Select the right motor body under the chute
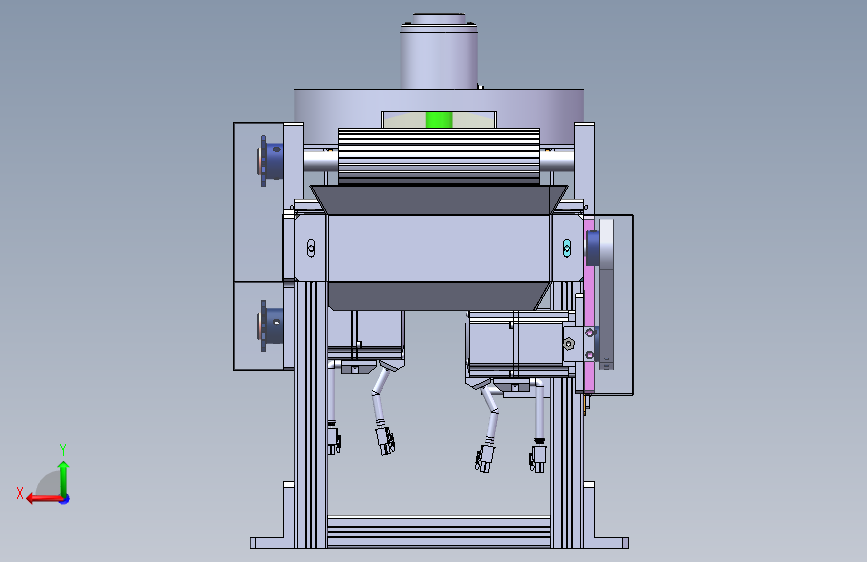The height and width of the screenshot is (562, 867). (515, 343)
